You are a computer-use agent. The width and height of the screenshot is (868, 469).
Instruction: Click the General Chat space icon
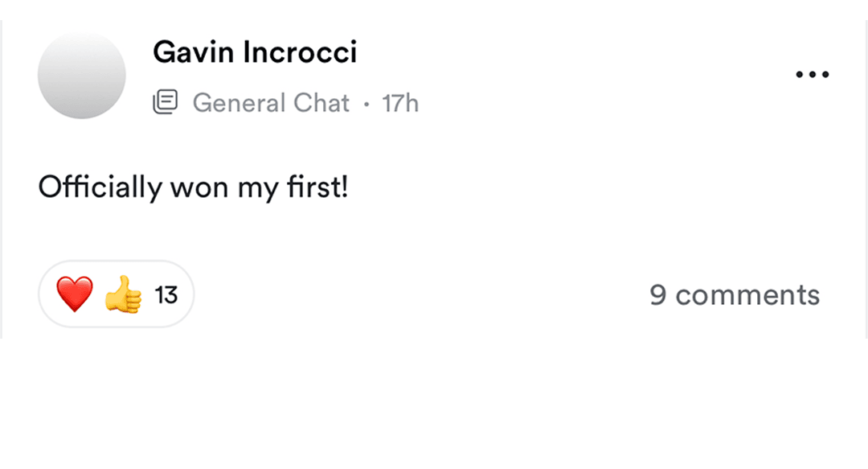click(x=166, y=103)
